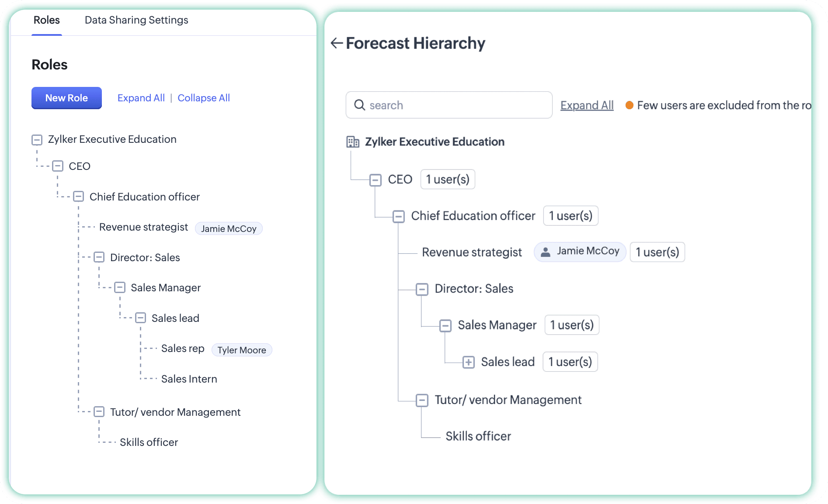
Task: Switch to the Roles tab
Action: (47, 20)
